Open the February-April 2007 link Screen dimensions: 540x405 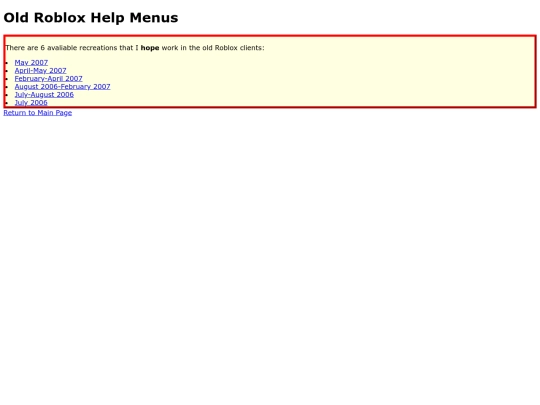[48, 79]
